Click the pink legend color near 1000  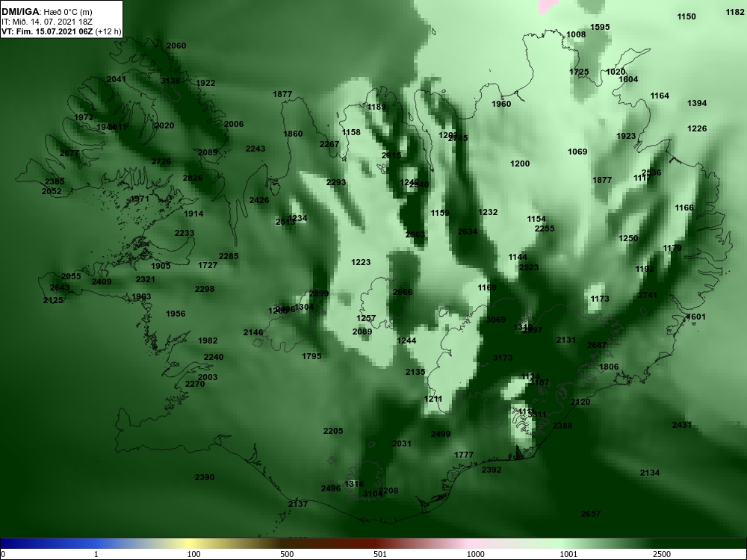(469, 544)
